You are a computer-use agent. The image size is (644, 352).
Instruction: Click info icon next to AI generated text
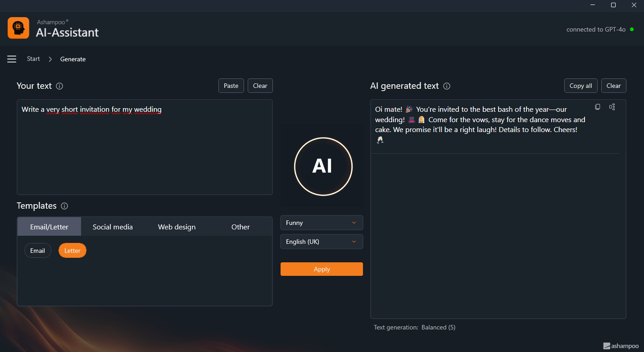click(x=447, y=86)
